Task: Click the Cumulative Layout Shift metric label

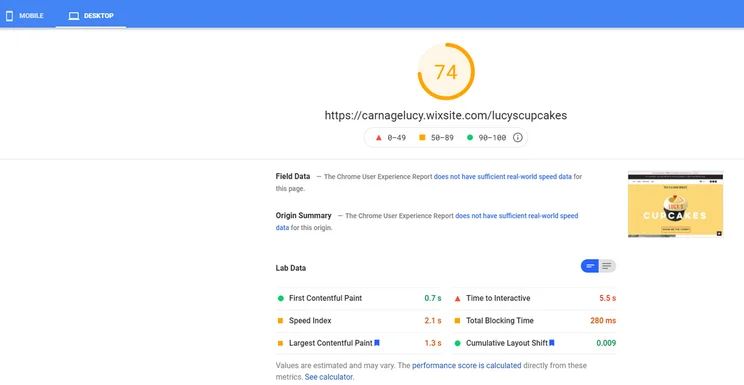Action: click(x=507, y=343)
